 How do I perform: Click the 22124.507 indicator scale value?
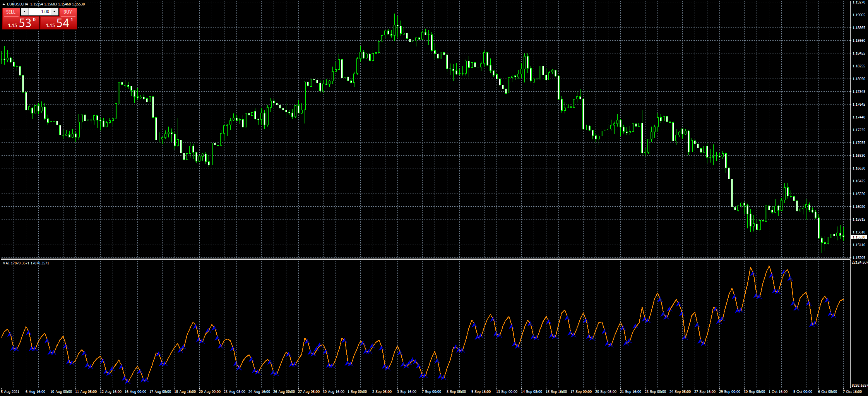tap(860, 262)
